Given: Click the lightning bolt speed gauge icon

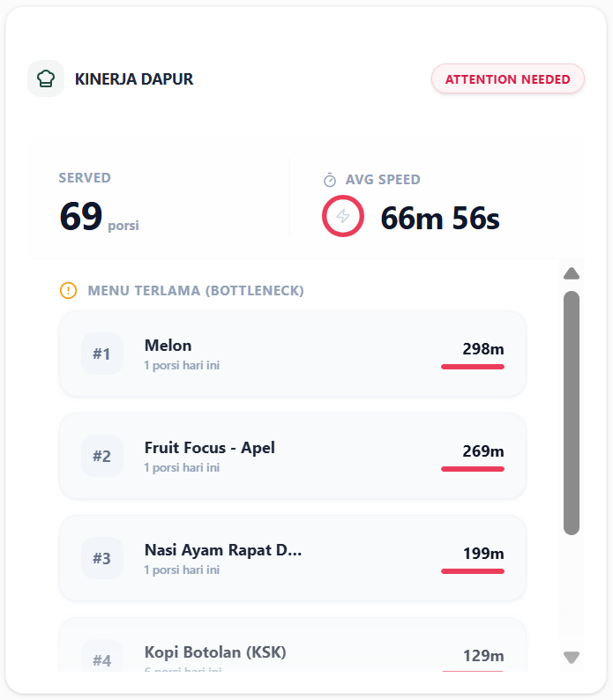Looking at the screenshot, I should click(343, 216).
